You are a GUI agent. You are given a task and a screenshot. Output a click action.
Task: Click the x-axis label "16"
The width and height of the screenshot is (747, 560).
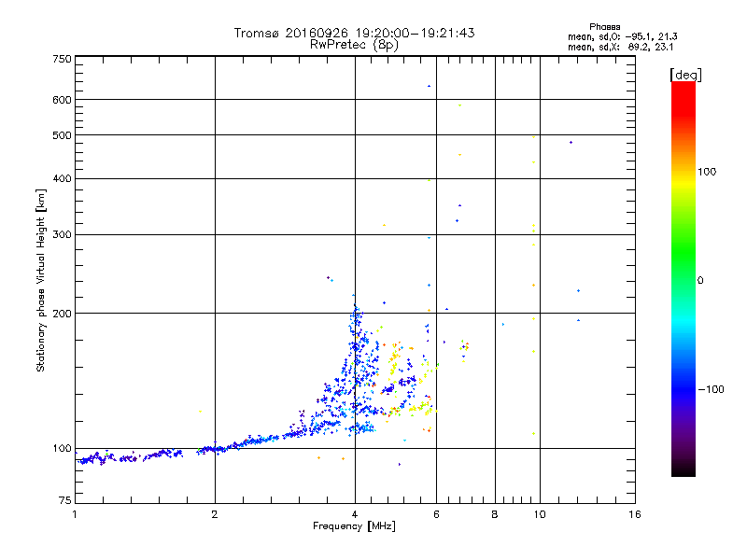[x=635, y=514]
